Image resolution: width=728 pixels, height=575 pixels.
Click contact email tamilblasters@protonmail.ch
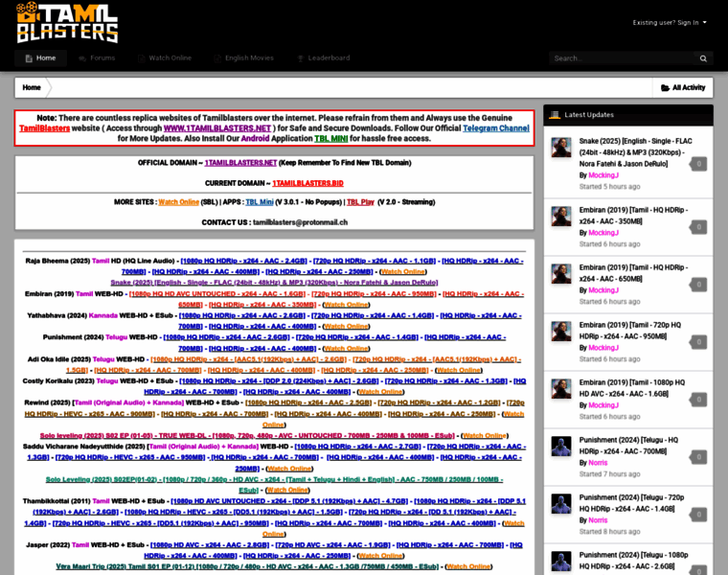(300, 223)
